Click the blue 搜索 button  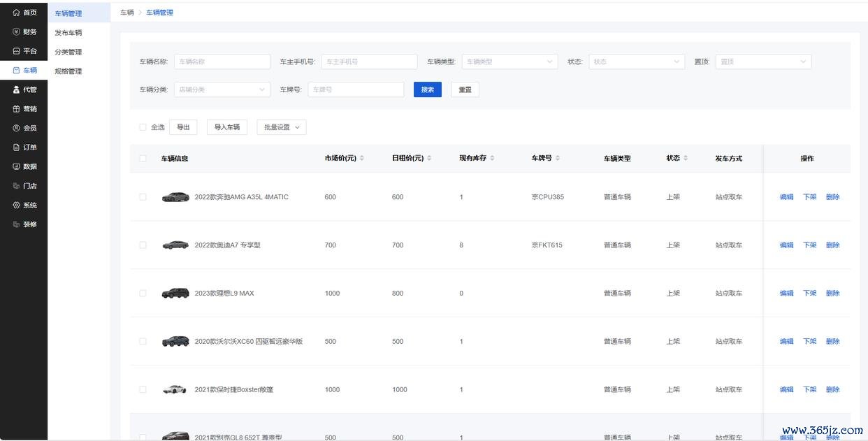(428, 89)
